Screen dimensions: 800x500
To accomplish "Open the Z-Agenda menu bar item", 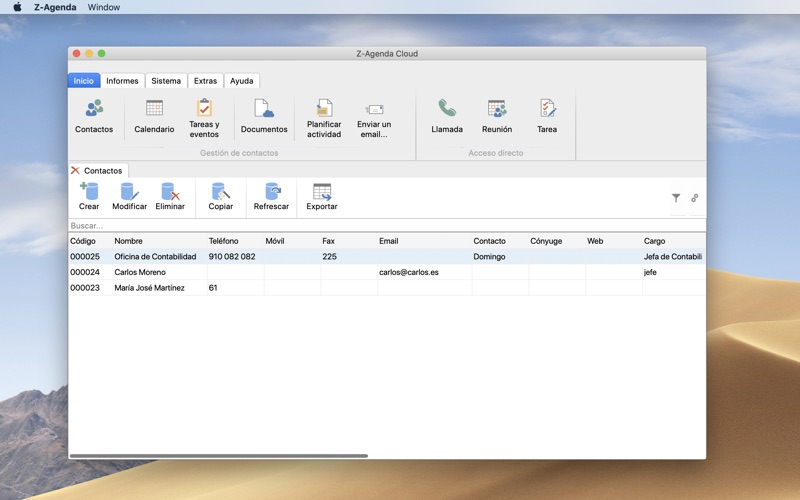I will pyautogui.click(x=55, y=7).
